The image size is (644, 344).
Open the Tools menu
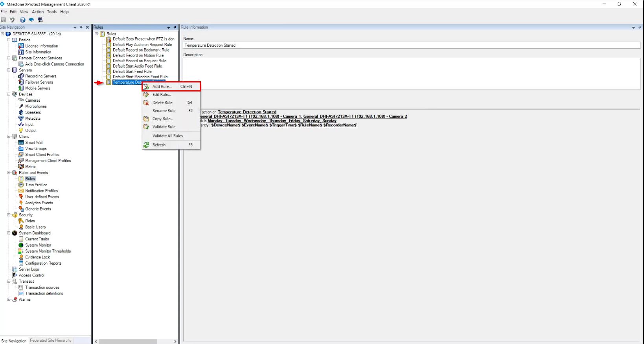coord(52,12)
